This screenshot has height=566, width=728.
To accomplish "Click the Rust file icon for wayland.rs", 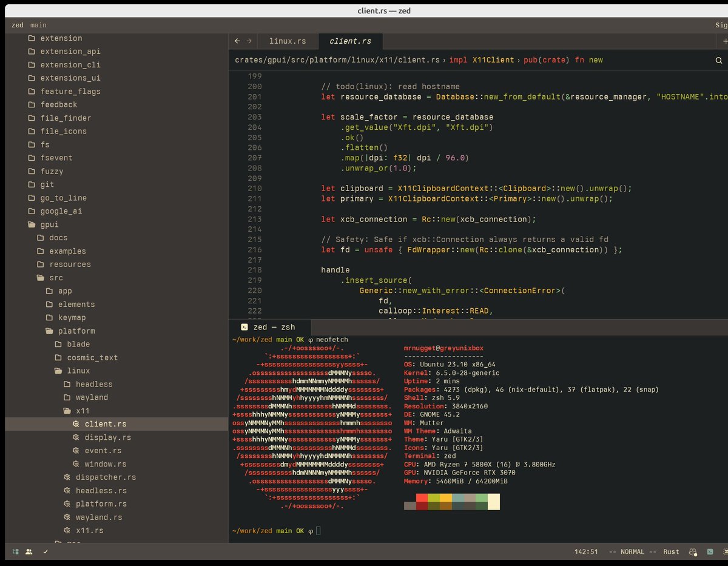I will click(67, 517).
